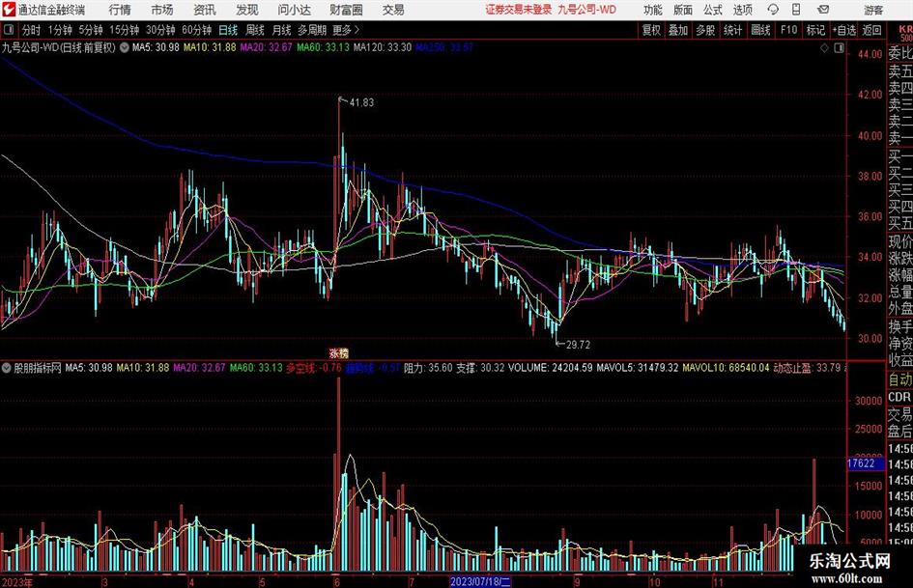Click the MA5: 30.98 label in chart header
The width and height of the screenshot is (913, 588).
(x=156, y=47)
